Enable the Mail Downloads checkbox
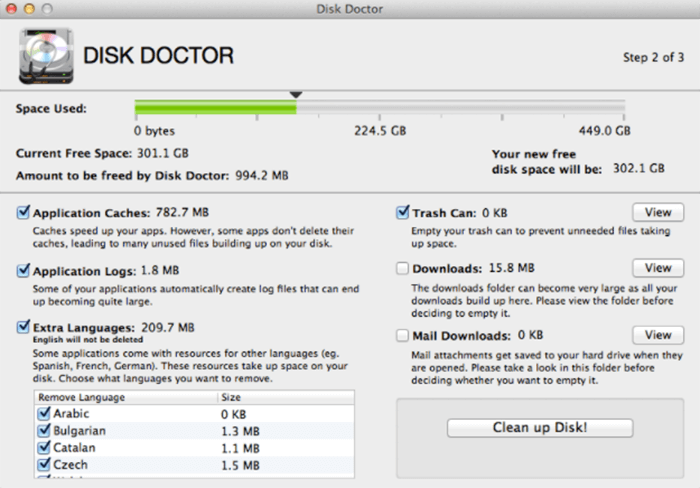 tap(402, 335)
